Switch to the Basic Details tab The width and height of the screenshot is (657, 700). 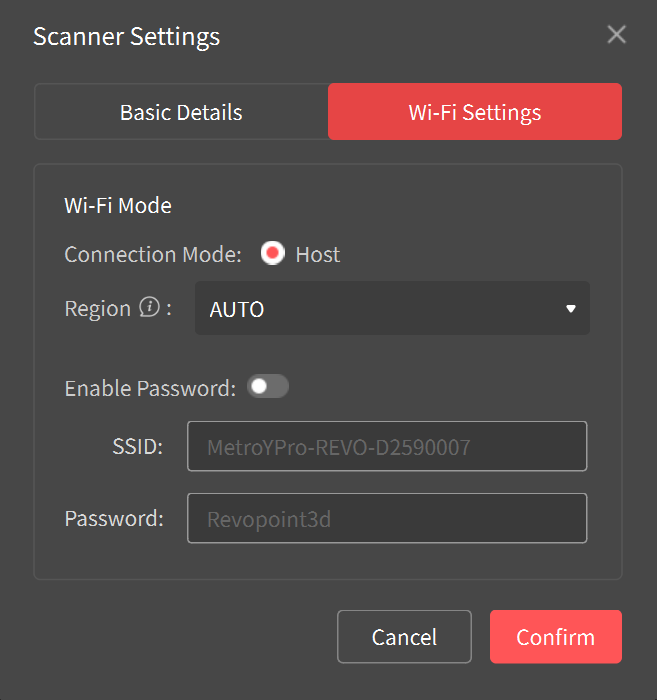coord(181,112)
